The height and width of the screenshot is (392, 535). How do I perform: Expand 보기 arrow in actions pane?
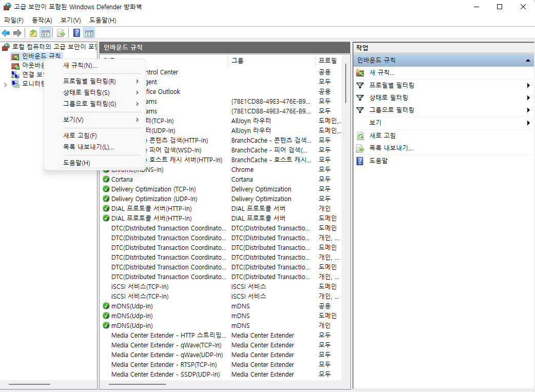(528, 123)
